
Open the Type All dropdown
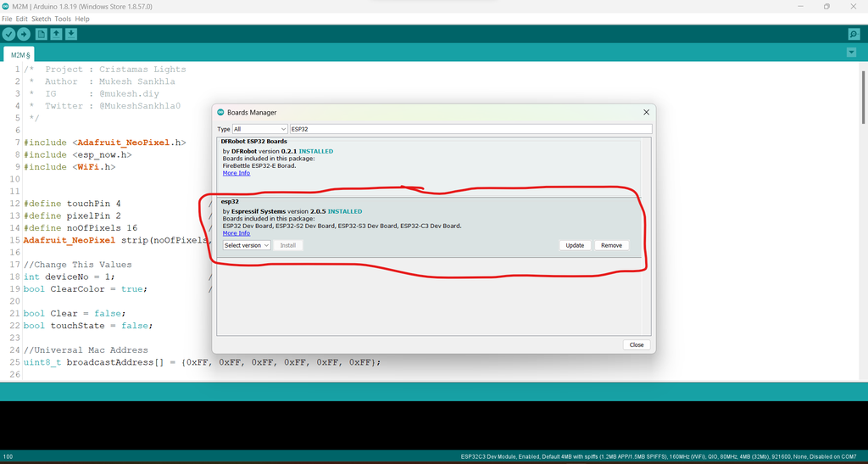click(259, 129)
